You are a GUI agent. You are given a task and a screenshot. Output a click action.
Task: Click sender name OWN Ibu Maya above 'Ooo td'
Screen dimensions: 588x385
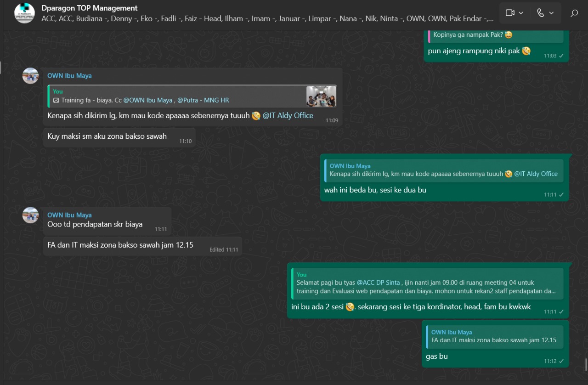(69, 215)
